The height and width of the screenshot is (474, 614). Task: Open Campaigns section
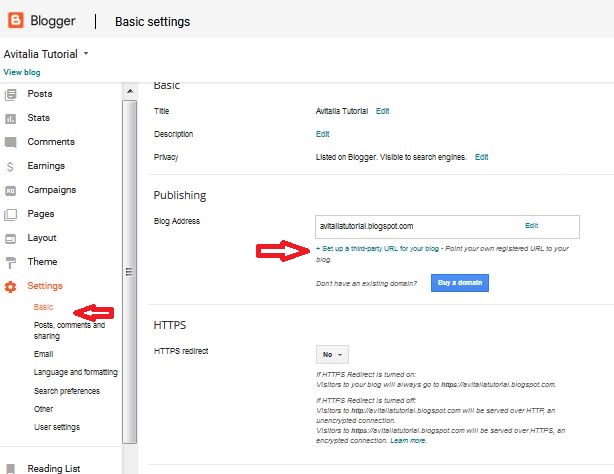tap(52, 190)
